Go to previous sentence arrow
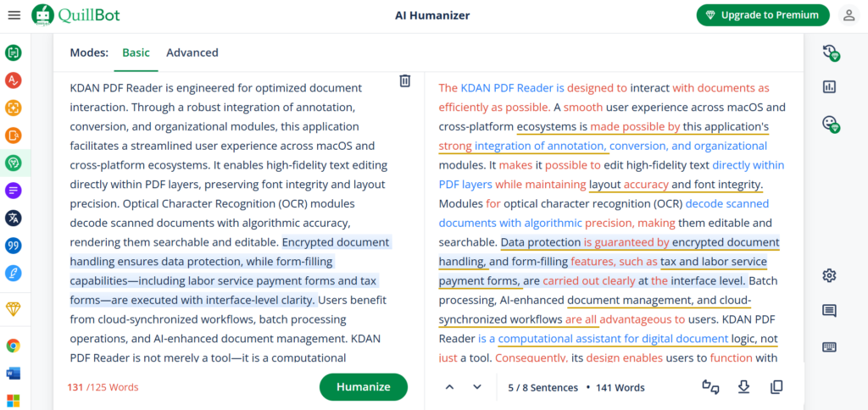The image size is (868, 410). [449, 387]
